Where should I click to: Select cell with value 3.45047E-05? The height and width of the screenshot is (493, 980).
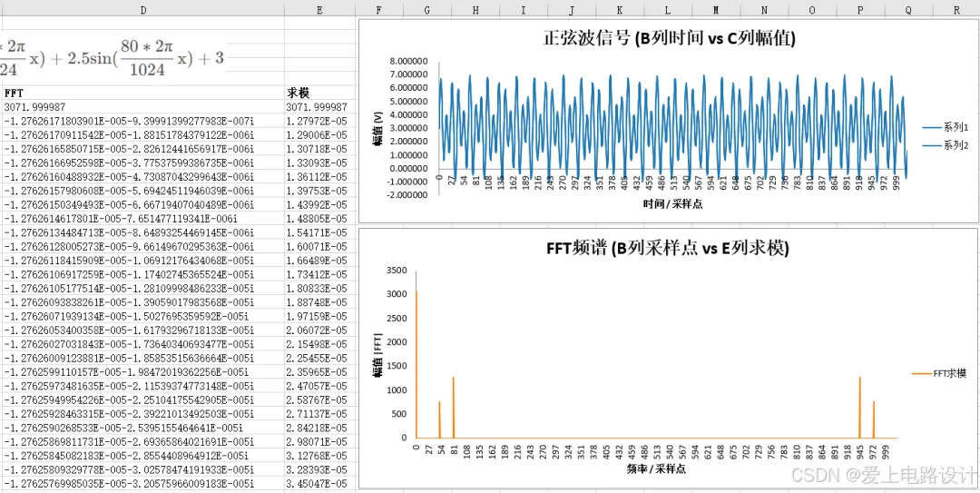[320, 484]
